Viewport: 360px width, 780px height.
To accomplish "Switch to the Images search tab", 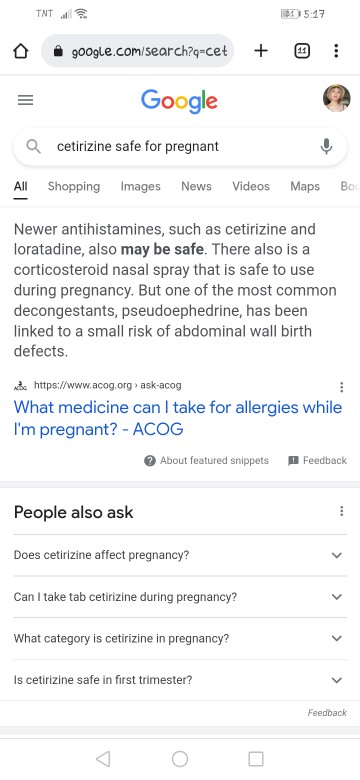I will tap(140, 187).
